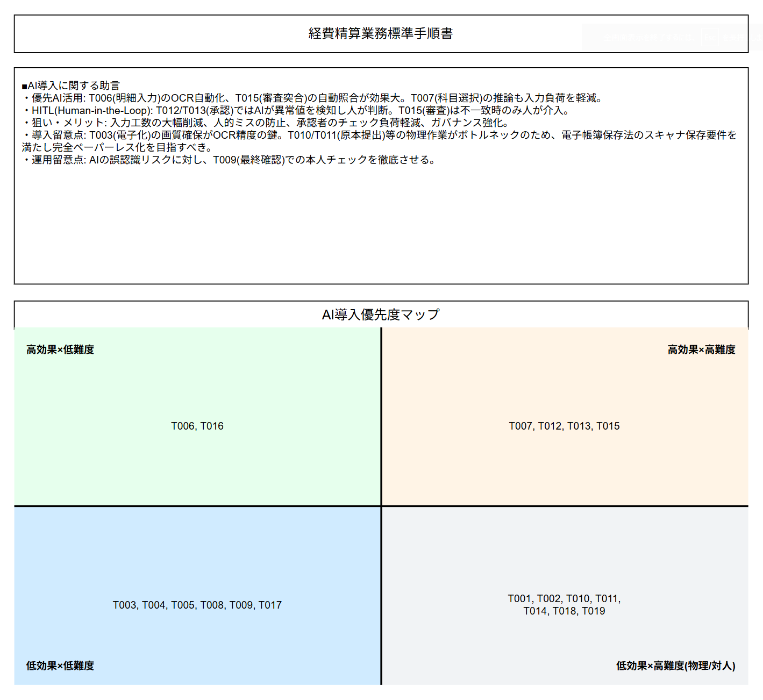Select the 高効果×高難度 quadrant label

click(701, 349)
